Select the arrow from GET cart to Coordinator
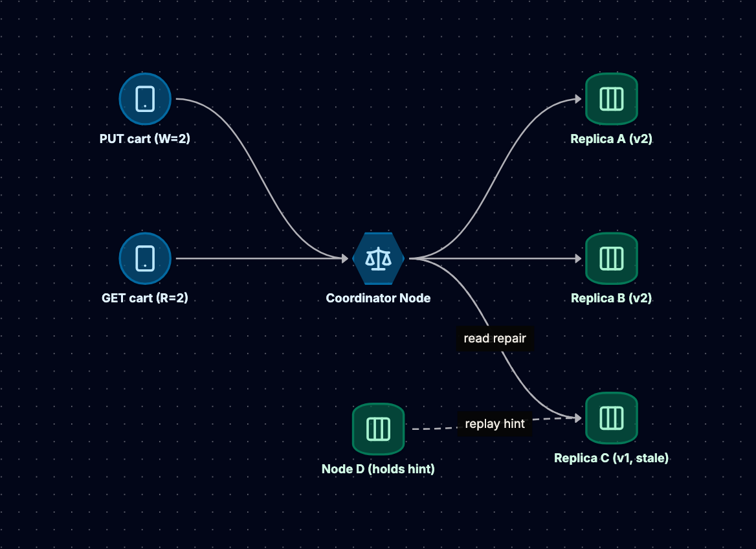The width and height of the screenshot is (756, 549). coord(261,258)
